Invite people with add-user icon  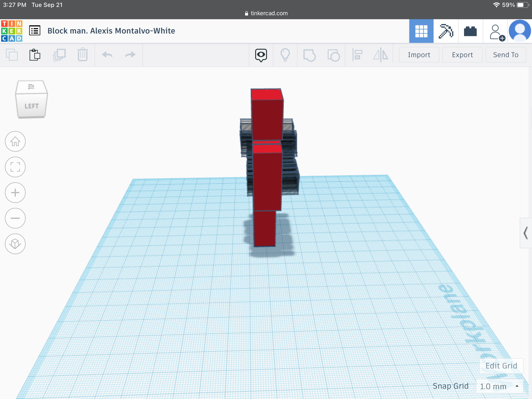pyautogui.click(x=497, y=32)
